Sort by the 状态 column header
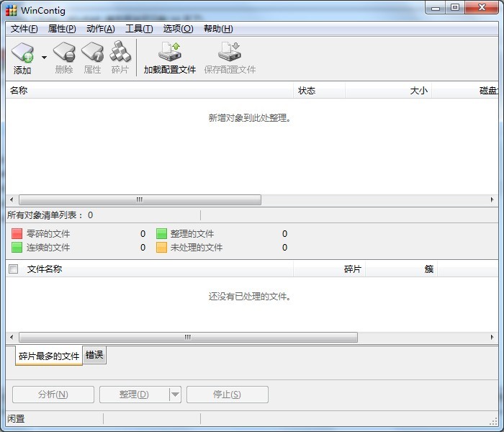Screen dimensions: 504x432 (x=307, y=91)
